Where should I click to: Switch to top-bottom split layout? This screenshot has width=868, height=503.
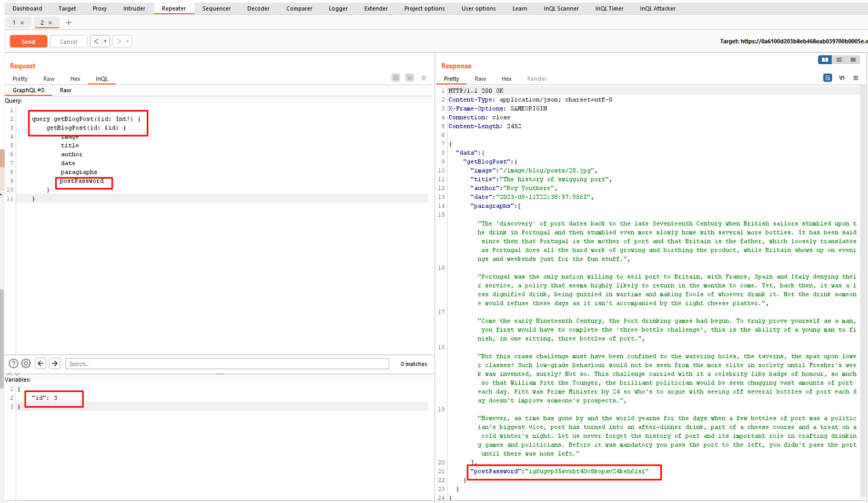click(839, 60)
